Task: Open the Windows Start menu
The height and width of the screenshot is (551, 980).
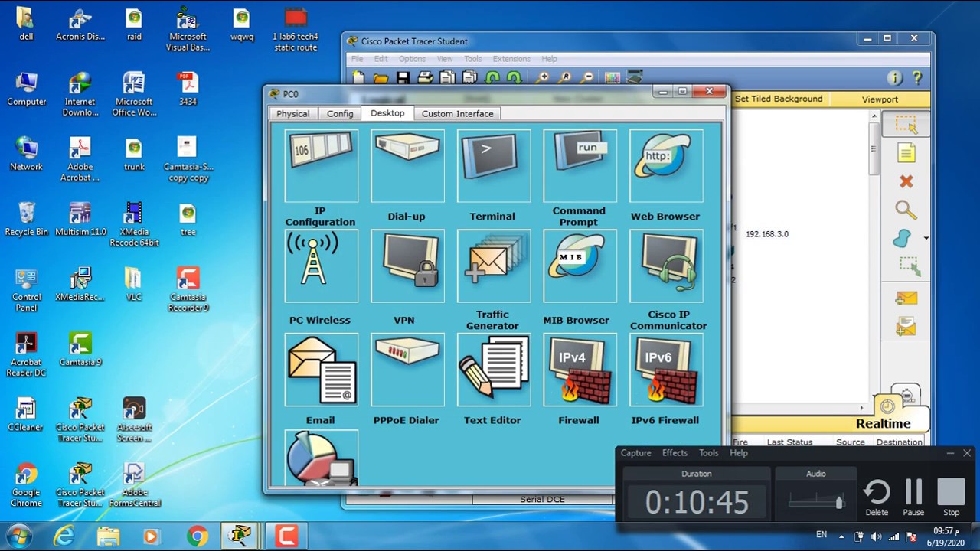Action: point(18,536)
